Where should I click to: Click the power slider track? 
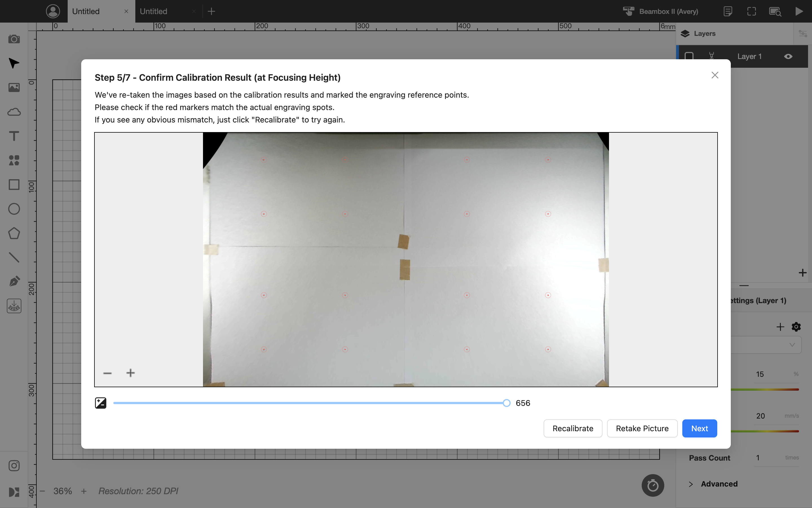click(765, 389)
